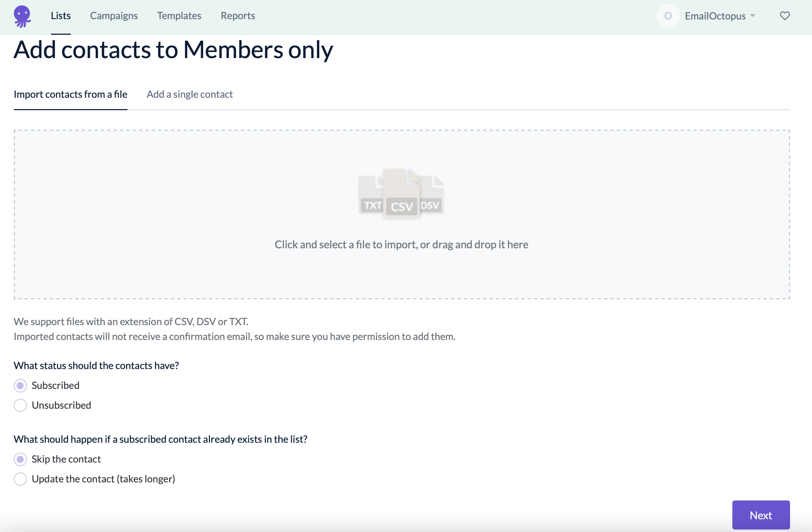The width and height of the screenshot is (812, 532).
Task: Choose Skip the contact option
Action: 21,459
